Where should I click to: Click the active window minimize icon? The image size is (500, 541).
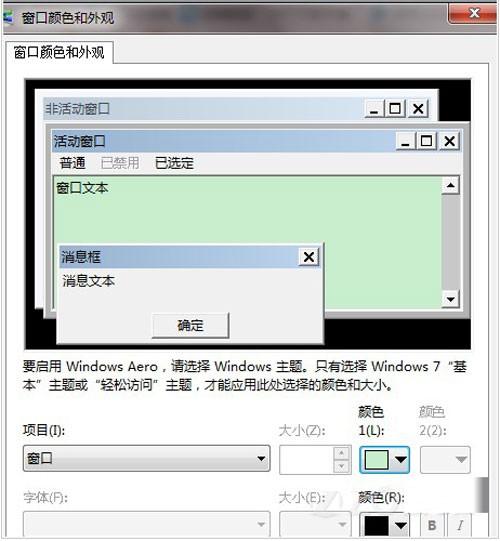pyautogui.click(x=406, y=141)
